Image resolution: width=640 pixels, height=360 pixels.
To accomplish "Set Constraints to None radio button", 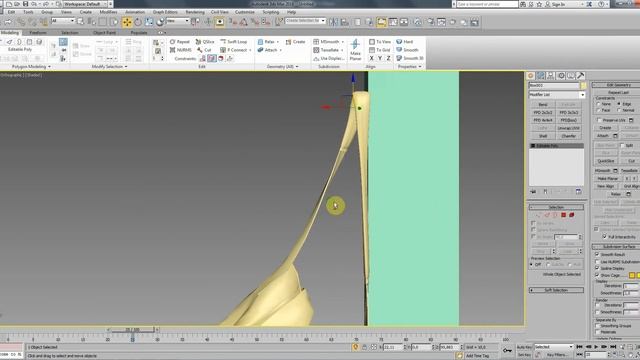I will pos(599,104).
